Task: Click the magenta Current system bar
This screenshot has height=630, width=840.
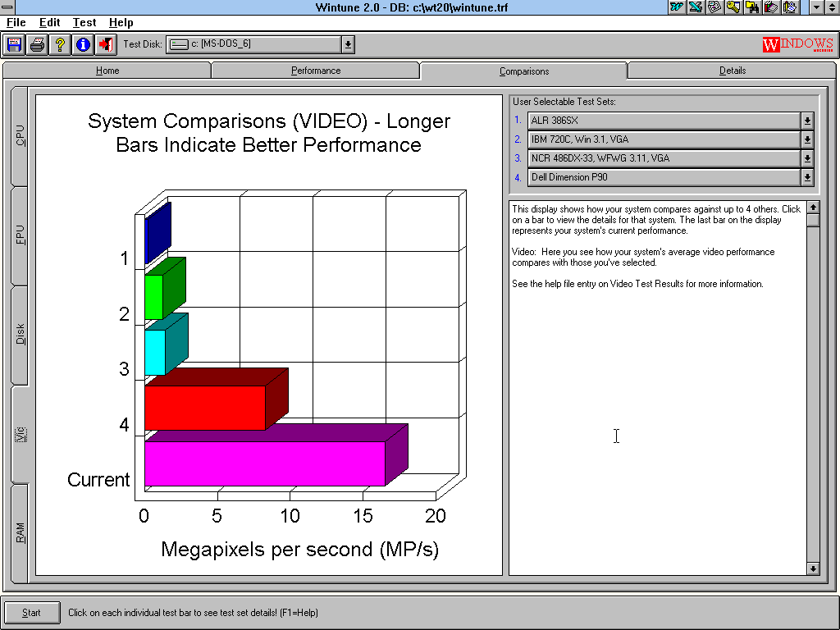Action: coord(264,463)
